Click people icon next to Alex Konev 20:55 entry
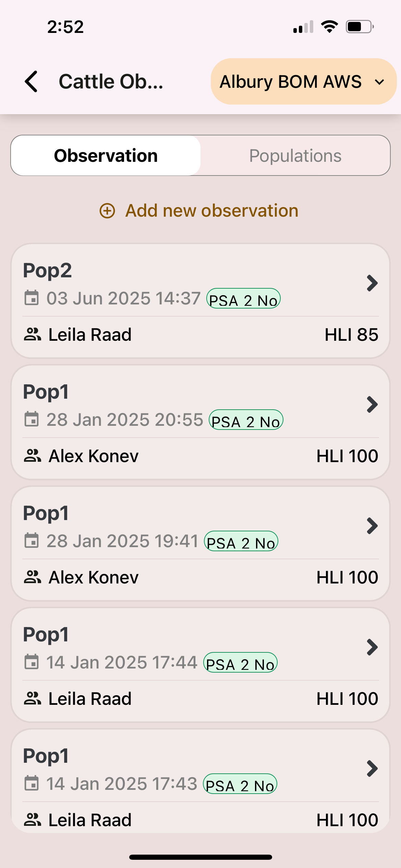Viewport: 401px width, 868px height. [x=33, y=456]
